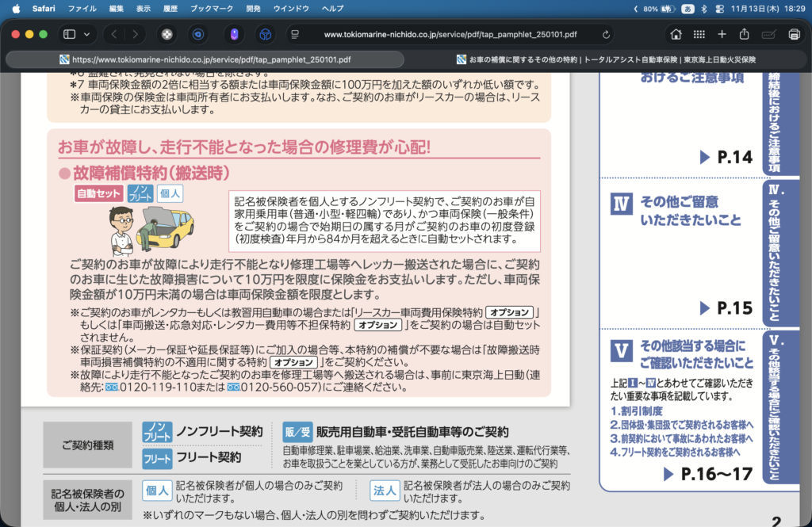Click the page reader icon in address bar
The height and width of the screenshot is (527, 812).
pyautogui.click(x=295, y=35)
